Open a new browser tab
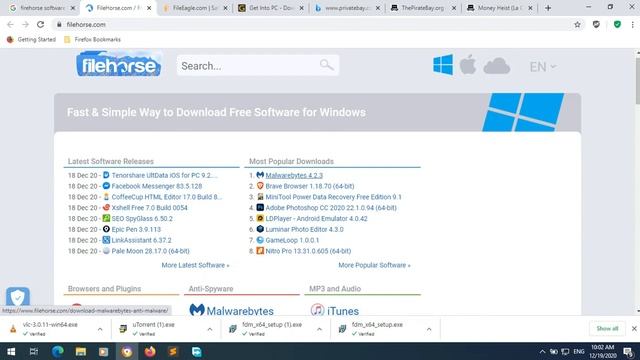 (x=548, y=8)
